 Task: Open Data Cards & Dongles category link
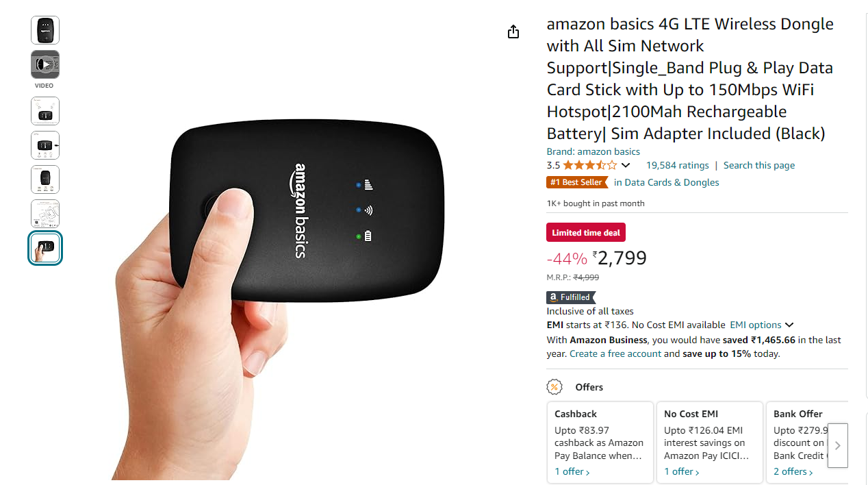pyautogui.click(x=667, y=182)
